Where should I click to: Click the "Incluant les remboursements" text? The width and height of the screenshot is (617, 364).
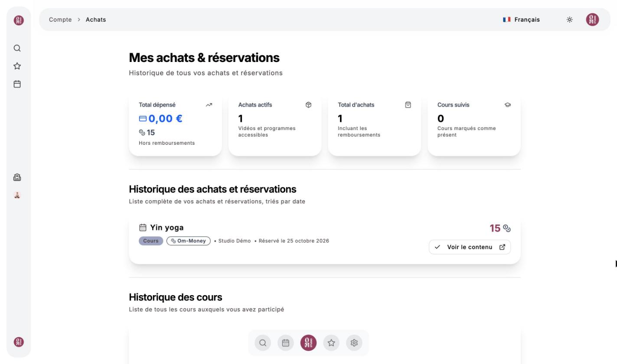(x=359, y=131)
